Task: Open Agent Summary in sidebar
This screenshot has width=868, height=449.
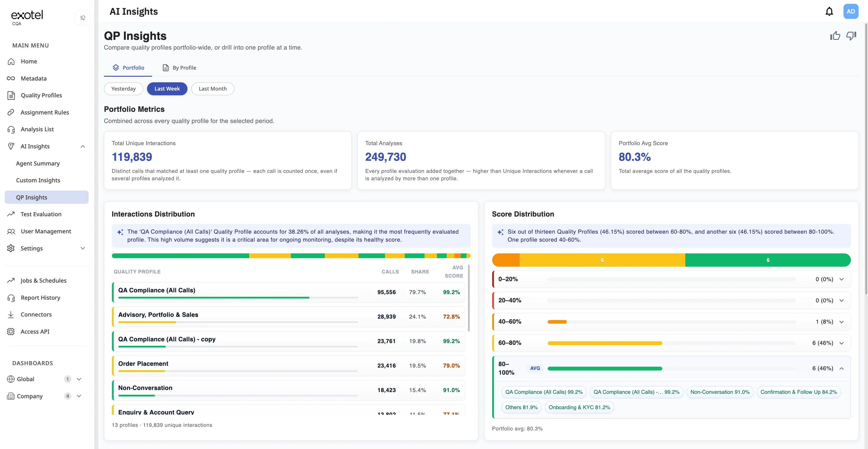Action: coord(38,163)
